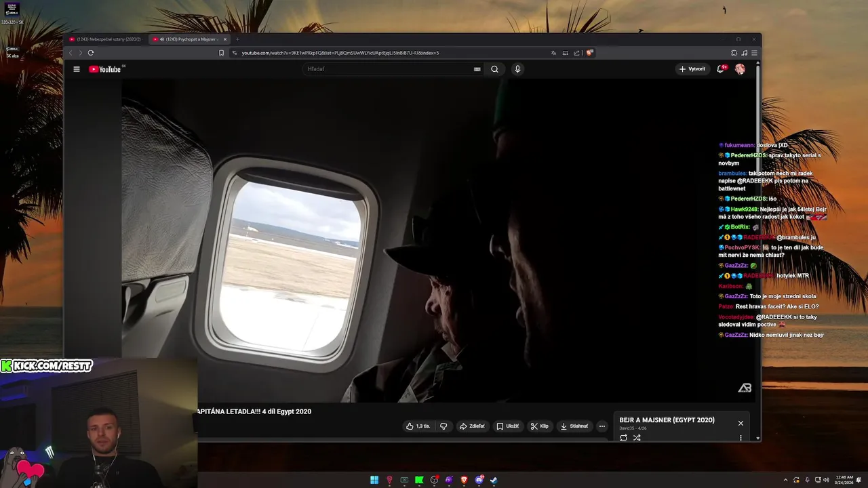Click the picture-in-picture icon in address bar

coord(565,53)
